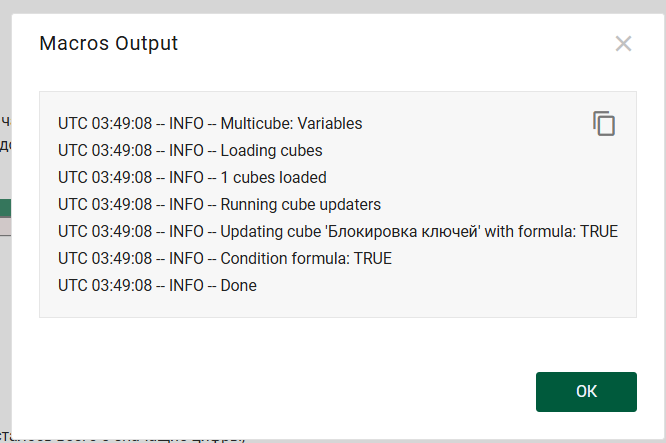666x443 pixels.
Task: Close the Macros Output dialog
Action: 623,44
